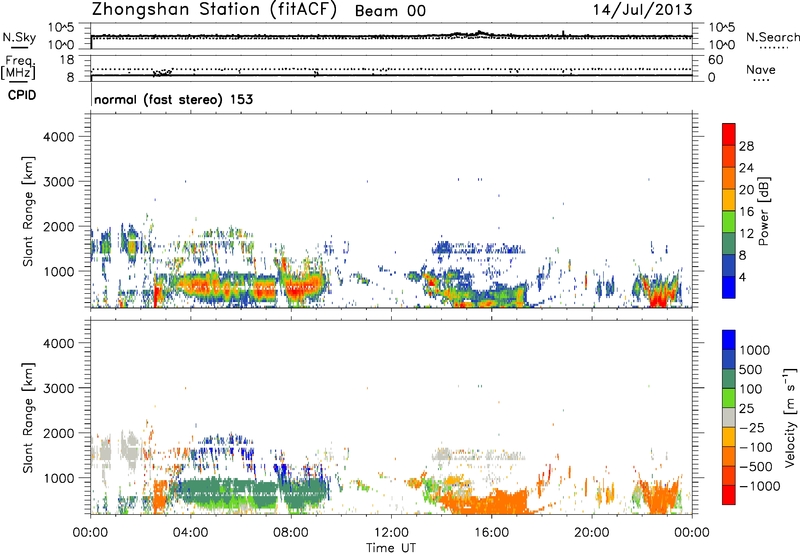Click the yellow 16-20 dB power swatch
Image resolution: width=800 pixels, height=554 pixels.
click(729, 200)
